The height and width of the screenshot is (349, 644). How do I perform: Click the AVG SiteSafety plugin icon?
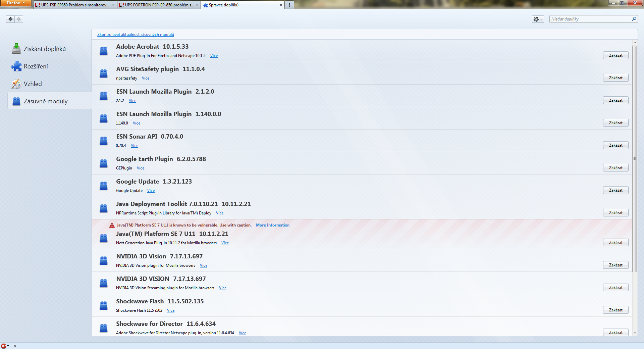click(x=104, y=73)
